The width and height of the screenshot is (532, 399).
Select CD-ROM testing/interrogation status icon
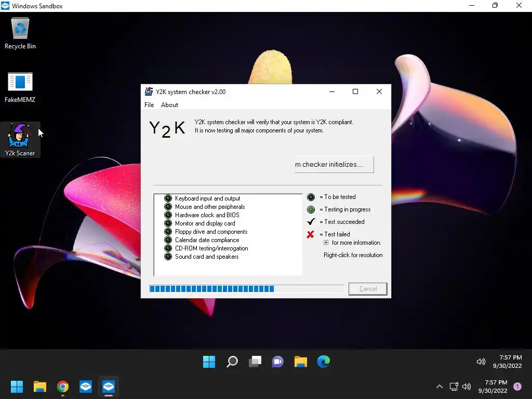point(168,248)
